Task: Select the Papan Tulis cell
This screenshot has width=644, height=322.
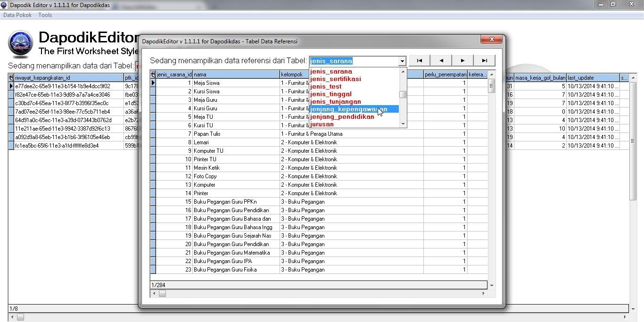Action: coord(236,134)
